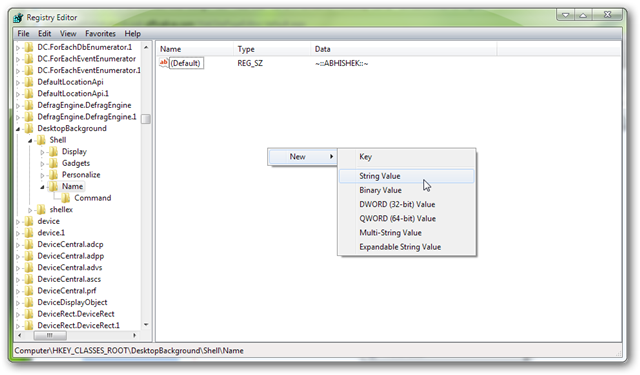Click the folder icon beside DC.ForEachEventEnumerator
Viewport: 640px width, 375px height.
coord(29,59)
